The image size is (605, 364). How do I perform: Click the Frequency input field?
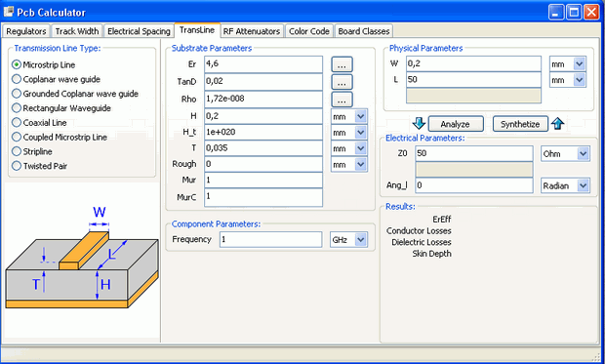pyautogui.click(x=271, y=239)
